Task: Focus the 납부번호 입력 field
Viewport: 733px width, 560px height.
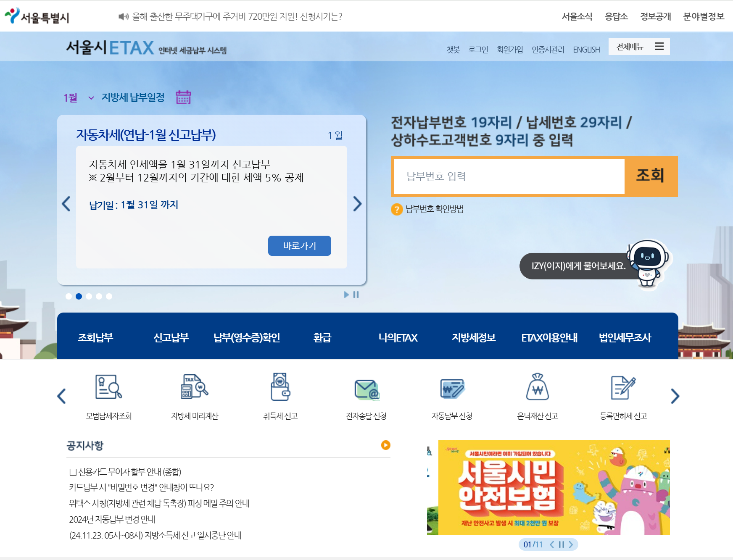Action: click(x=509, y=176)
